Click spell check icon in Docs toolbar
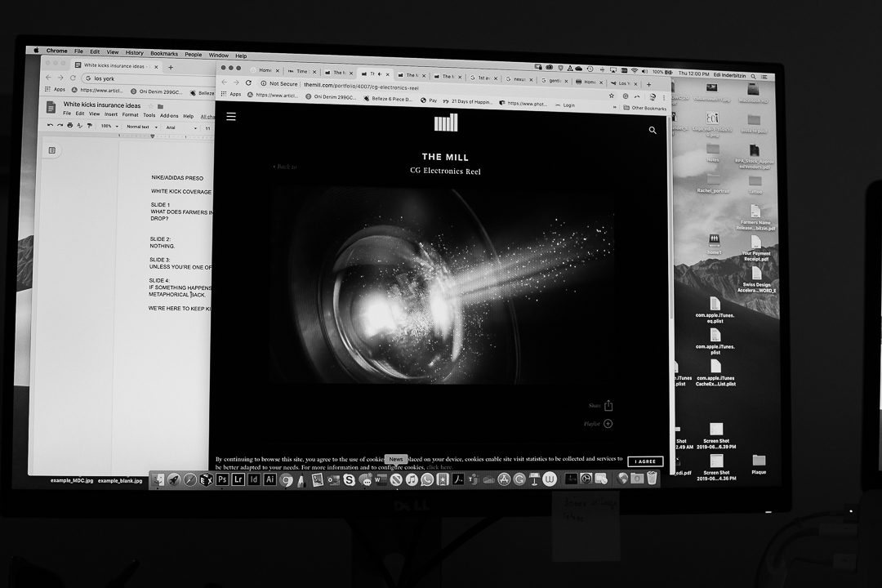 tap(79, 126)
